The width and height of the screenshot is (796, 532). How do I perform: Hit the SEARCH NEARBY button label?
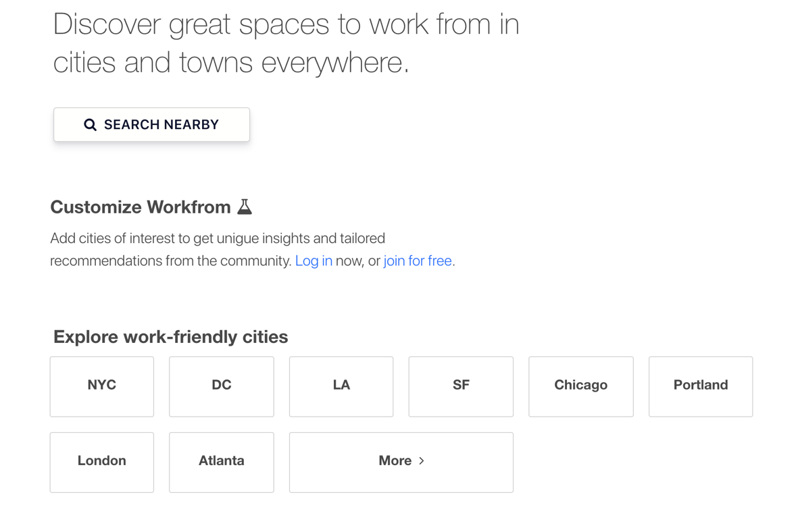click(x=161, y=125)
